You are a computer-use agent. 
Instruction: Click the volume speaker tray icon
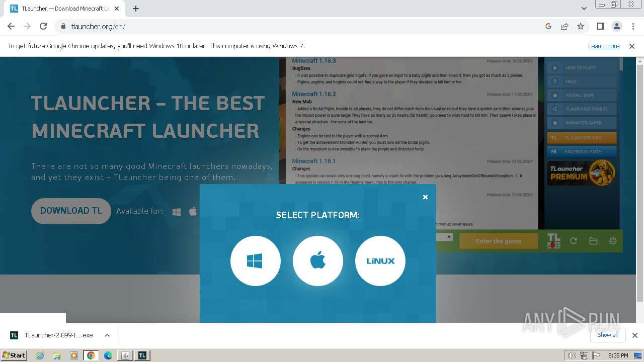point(572,355)
